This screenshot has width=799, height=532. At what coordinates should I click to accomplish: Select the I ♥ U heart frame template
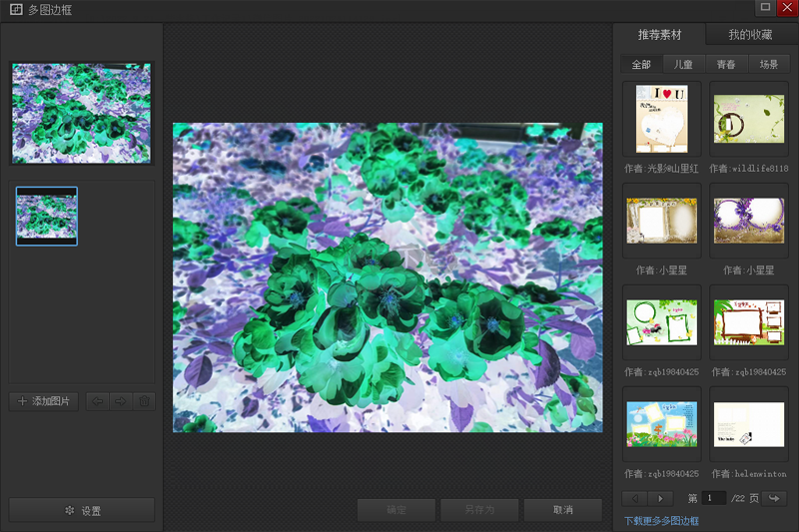coord(662,119)
